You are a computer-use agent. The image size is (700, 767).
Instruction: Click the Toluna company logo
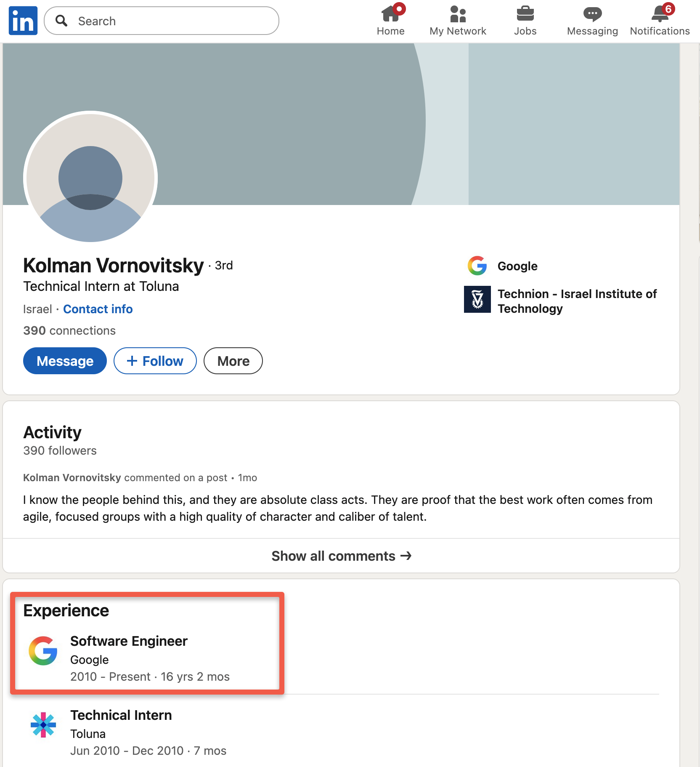[x=43, y=725]
